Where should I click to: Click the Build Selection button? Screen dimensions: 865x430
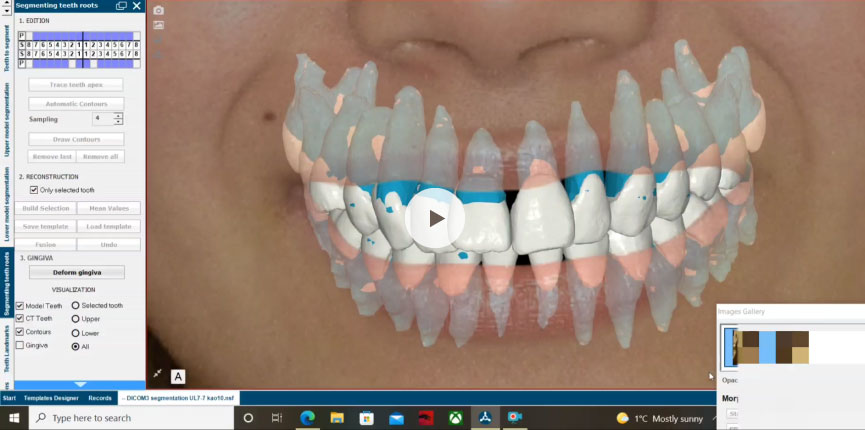45,208
